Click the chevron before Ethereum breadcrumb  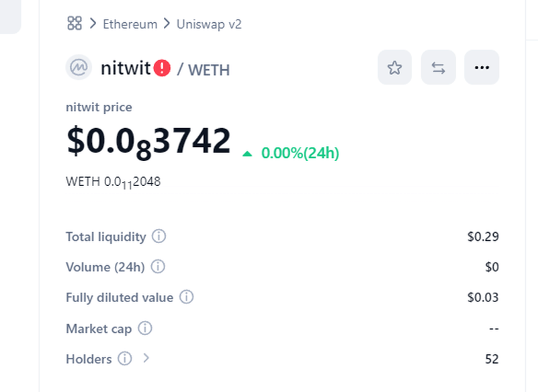(93, 23)
